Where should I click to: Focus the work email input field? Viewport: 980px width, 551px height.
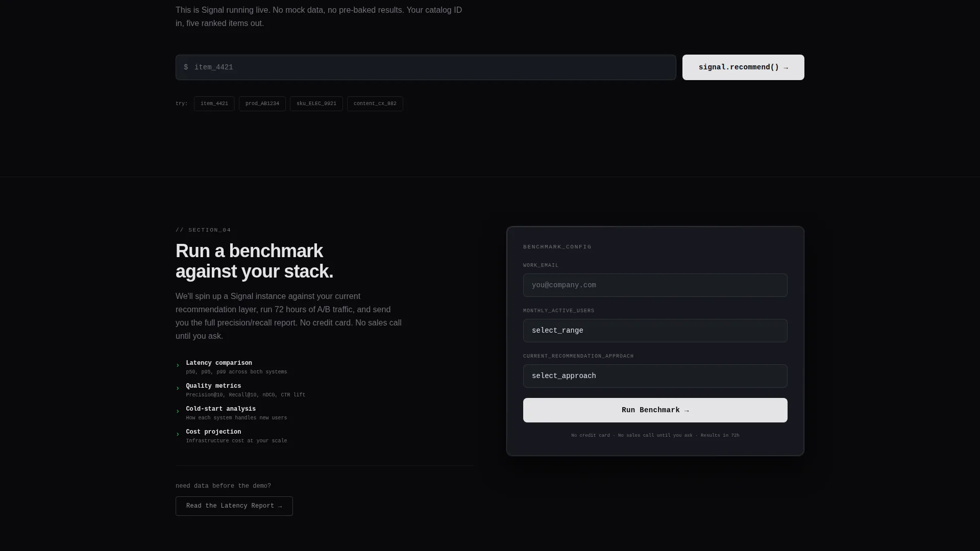pyautogui.click(x=655, y=285)
